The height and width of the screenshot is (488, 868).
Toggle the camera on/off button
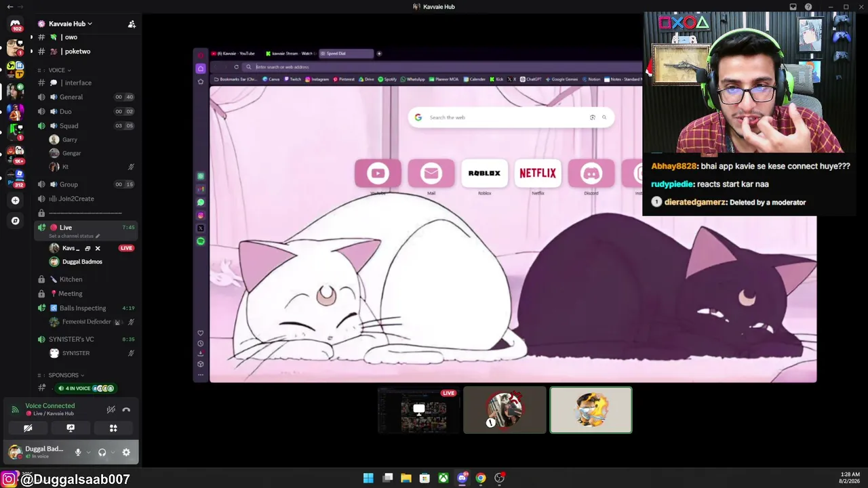pos(28,428)
